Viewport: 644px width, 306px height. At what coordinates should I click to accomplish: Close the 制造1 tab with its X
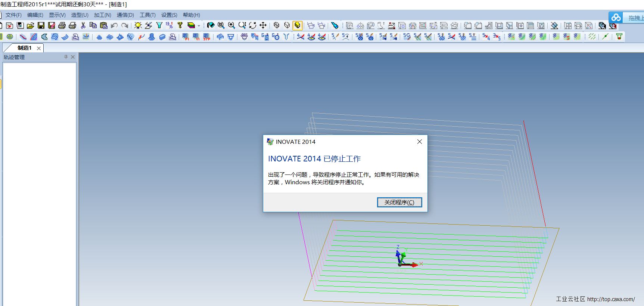(x=39, y=48)
